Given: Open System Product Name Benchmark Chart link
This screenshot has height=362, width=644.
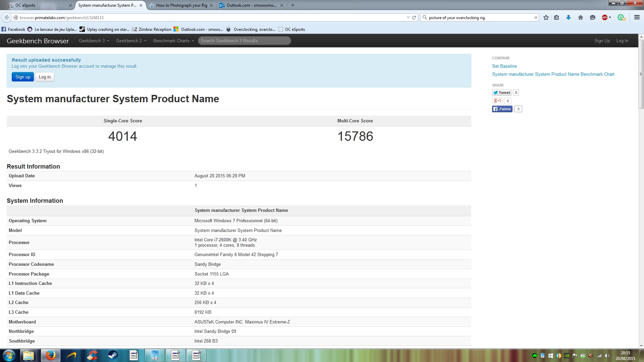Looking at the screenshot, I should pos(553,74).
